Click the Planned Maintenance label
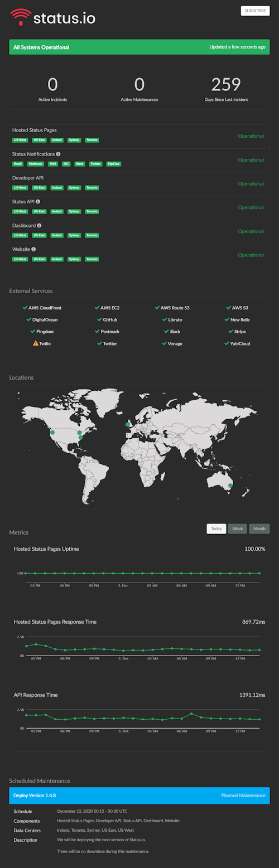Image resolution: width=279 pixels, height=868 pixels. tap(243, 796)
